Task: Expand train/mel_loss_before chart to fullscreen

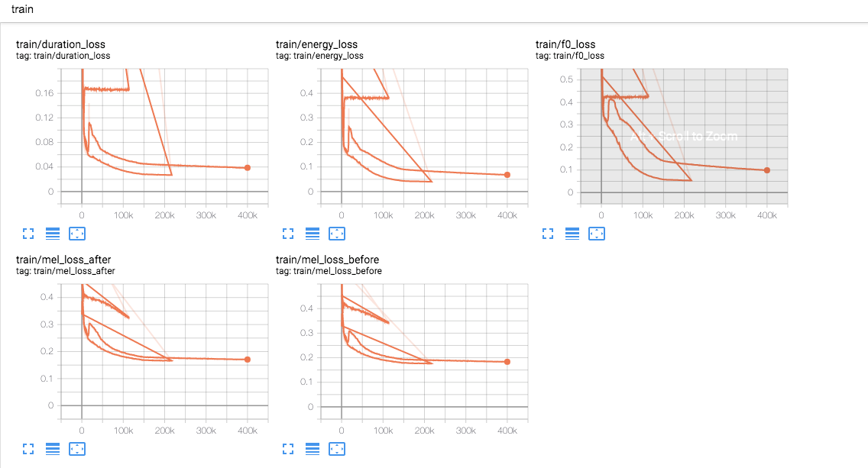Action: [x=288, y=449]
